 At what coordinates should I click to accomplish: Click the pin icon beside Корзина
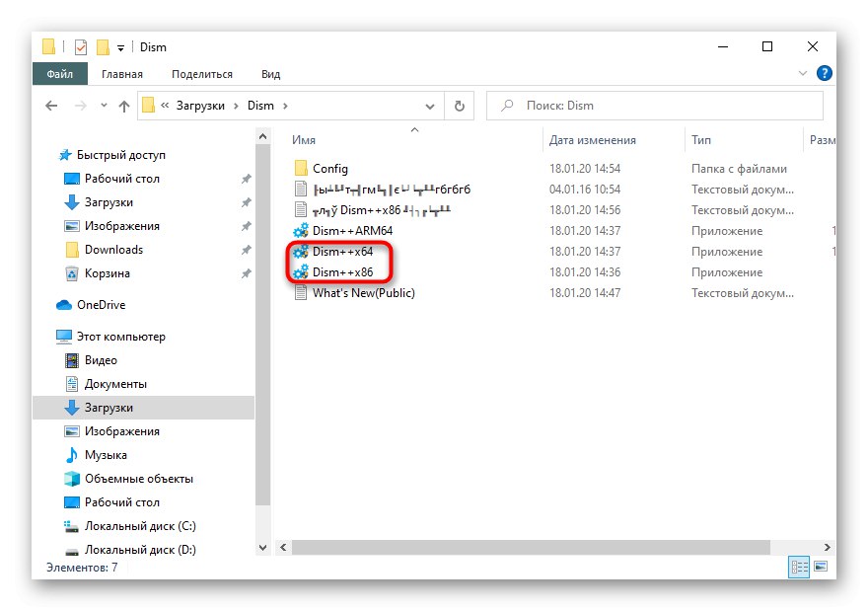(246, 273)
